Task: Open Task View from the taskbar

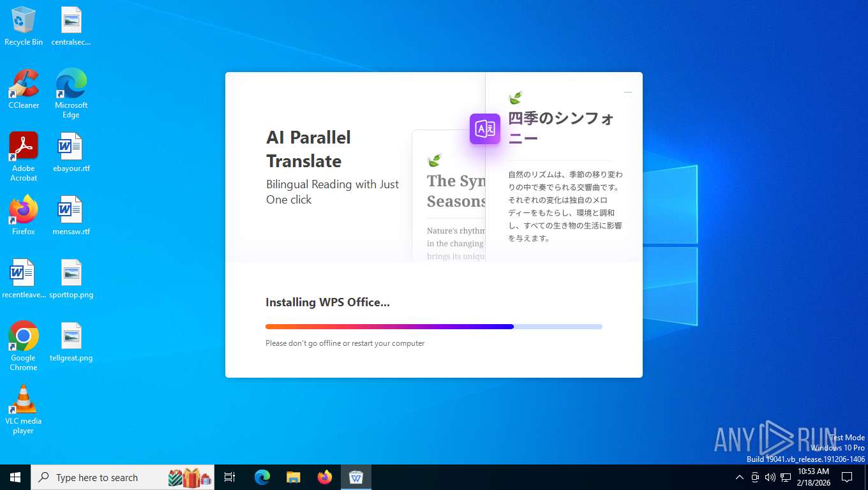Action: tap(230, 477)
